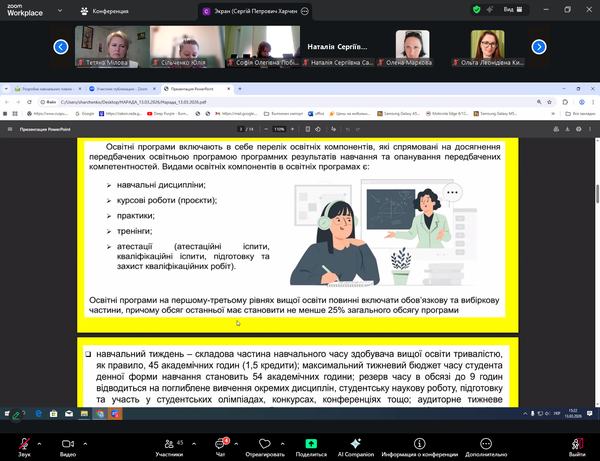This screenshot has width=600, height=461.
Task: Show previous participants with left arrow
Action: click(61, 46)
